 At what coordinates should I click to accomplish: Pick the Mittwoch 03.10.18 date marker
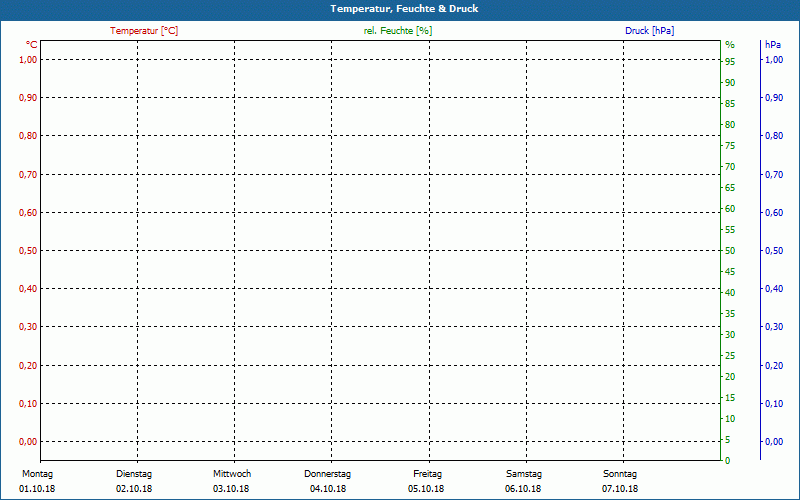click(x=231, y=481)
